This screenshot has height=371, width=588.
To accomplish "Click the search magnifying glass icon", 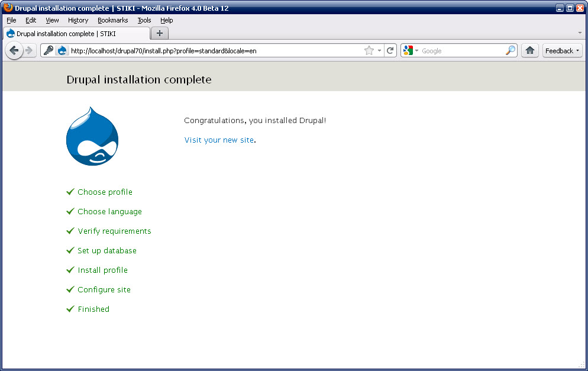I will coord(510,51).
